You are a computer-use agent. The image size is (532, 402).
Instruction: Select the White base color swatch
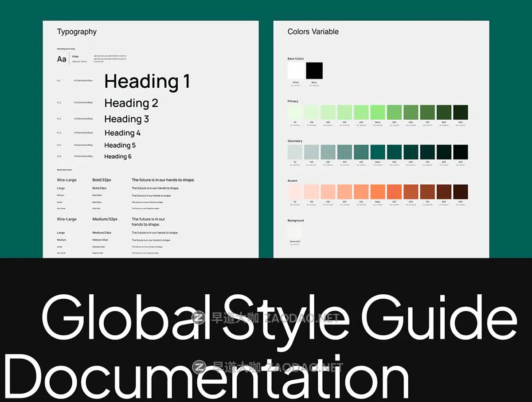point(296,70)
